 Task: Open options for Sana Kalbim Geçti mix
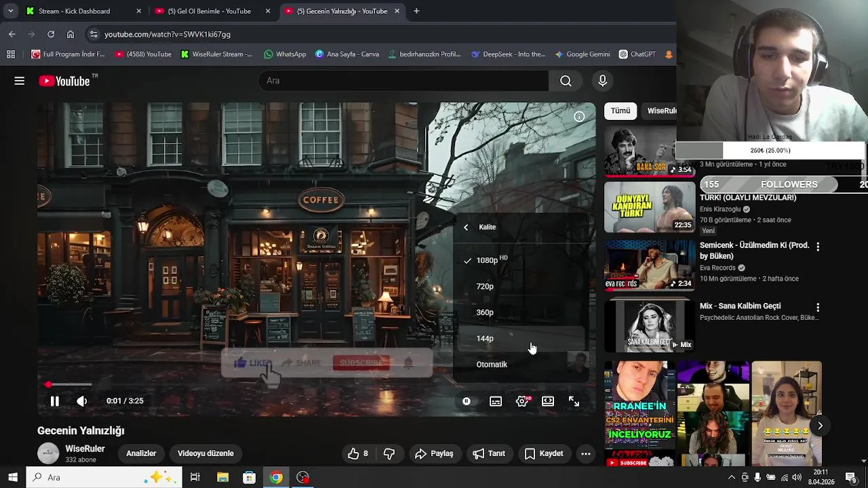pyautogui.click(x=818, y=308)
